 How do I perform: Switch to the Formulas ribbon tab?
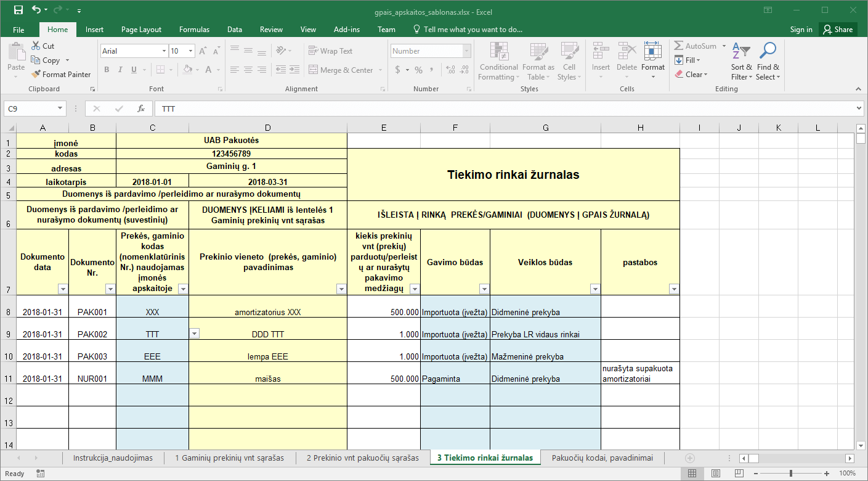tap(194, 29)
